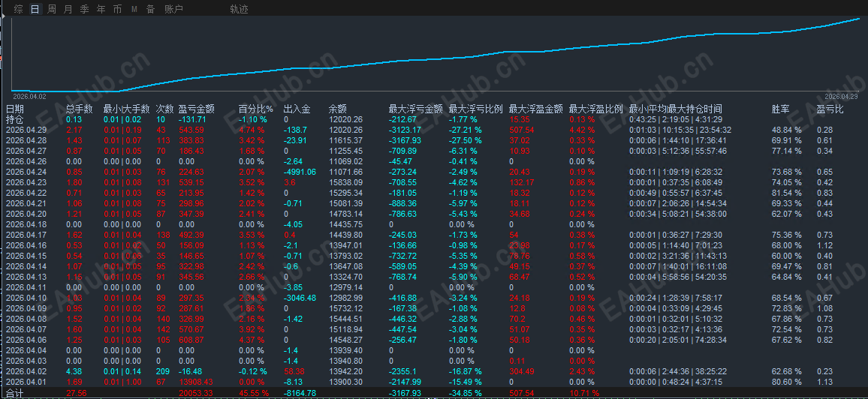Open the 备 notes tab
This screenshot has width=868, height=399.
click(151, 9)
